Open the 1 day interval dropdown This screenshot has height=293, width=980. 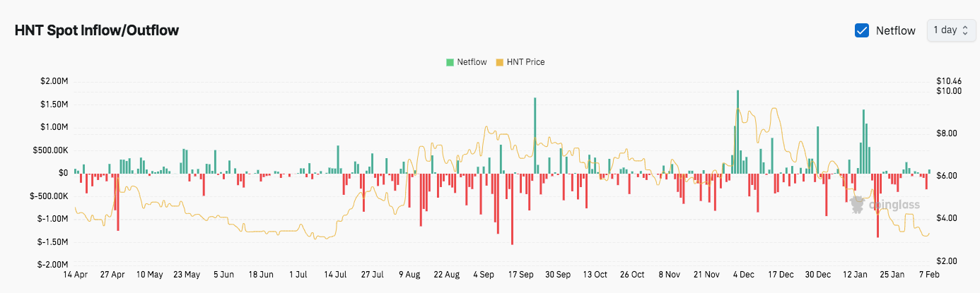950,30
